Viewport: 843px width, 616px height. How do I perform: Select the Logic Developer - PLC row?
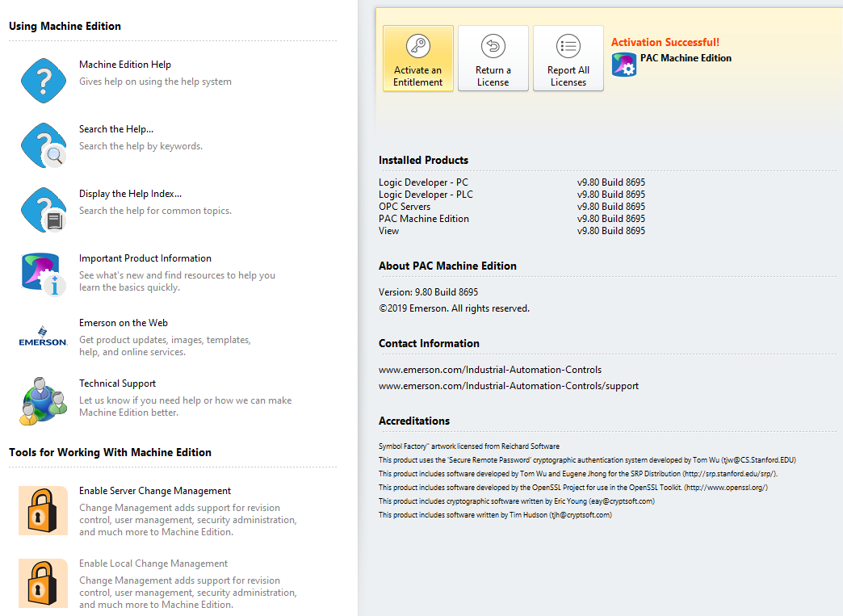(512, 195)
